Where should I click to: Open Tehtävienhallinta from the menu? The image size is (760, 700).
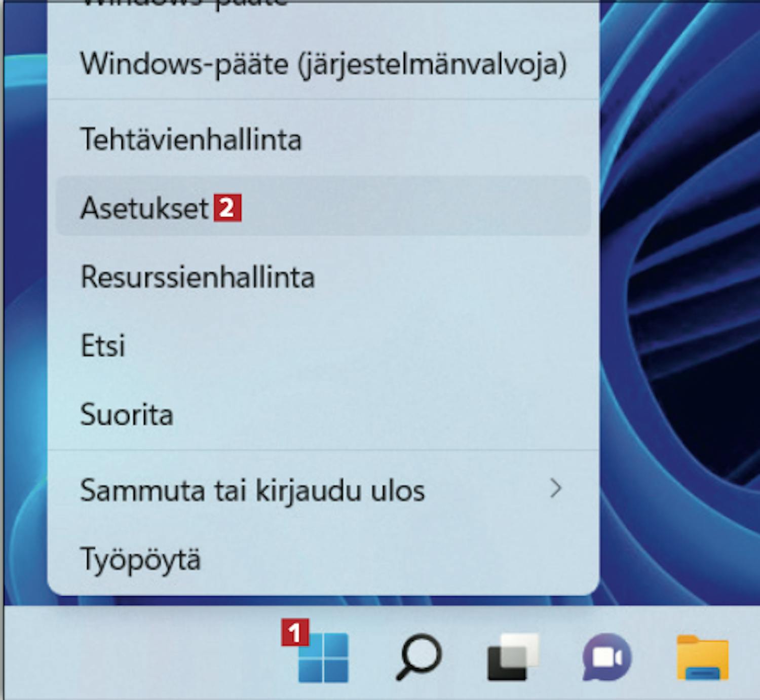tap(323, 139)
